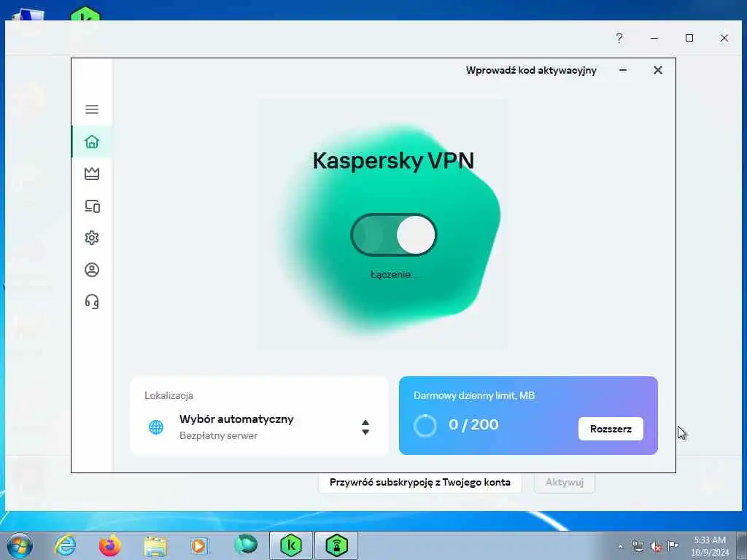Click the Łączenie... status text
747x560 pixels.
tap(393, 274)
